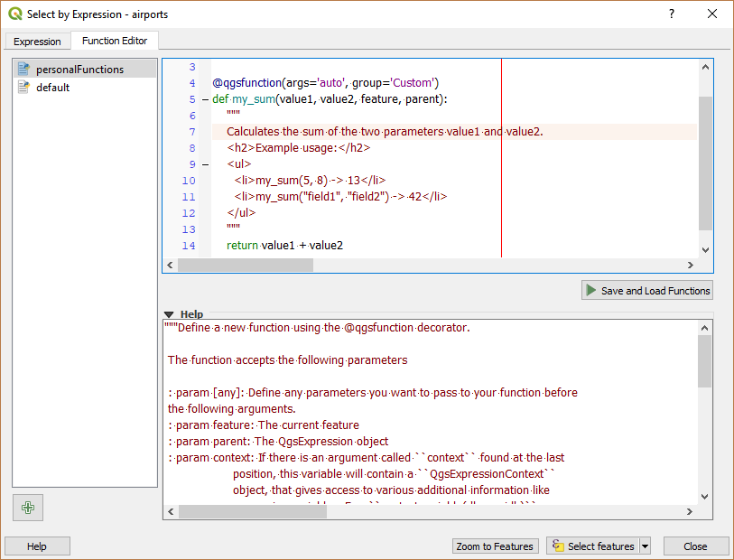This screenshot has width=734, height=560.
Task: Fold the ul block at line 9
Action: (x=206, y=164)
